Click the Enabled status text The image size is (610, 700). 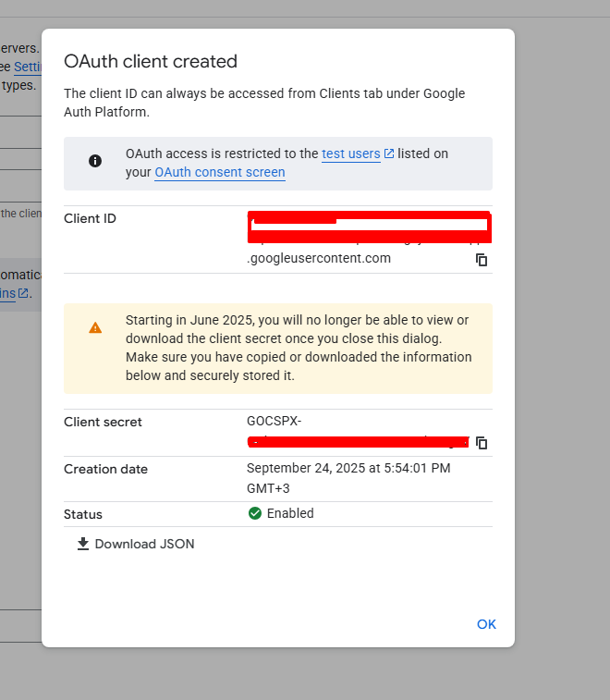click(290, 513)
